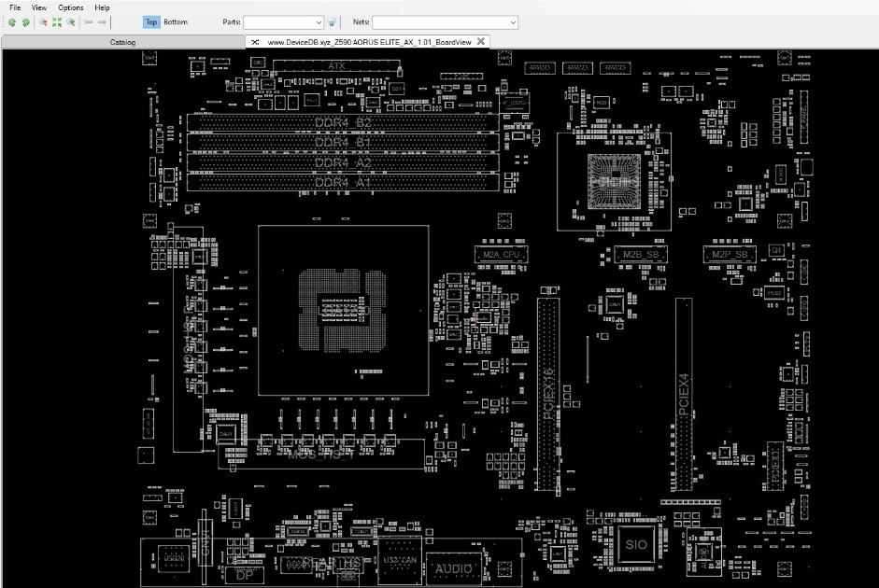The height and width of the screenshot is (588, 879).
Task: Select the M2A_CPU connector
Action: [x=502, y=255]
